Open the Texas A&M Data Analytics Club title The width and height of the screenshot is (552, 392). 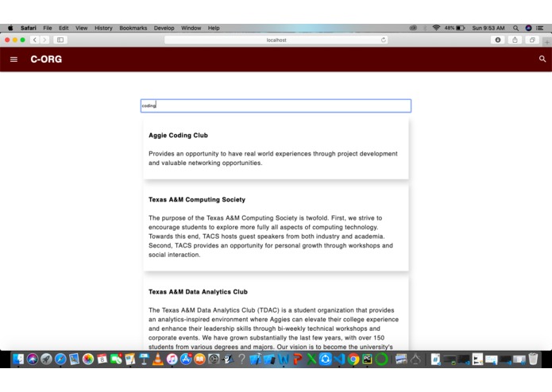point(198,292)
